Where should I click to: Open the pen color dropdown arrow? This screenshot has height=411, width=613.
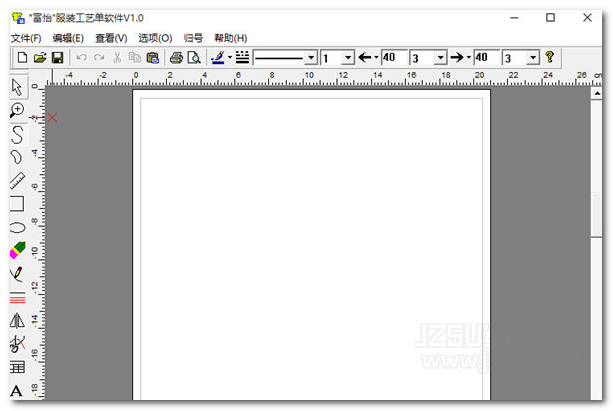click(230, 58)
